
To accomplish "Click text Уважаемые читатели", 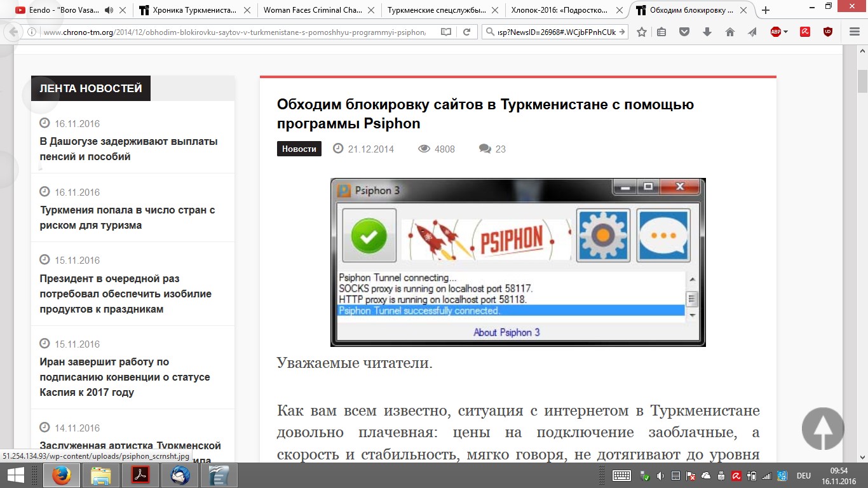I will pos(355,363).
